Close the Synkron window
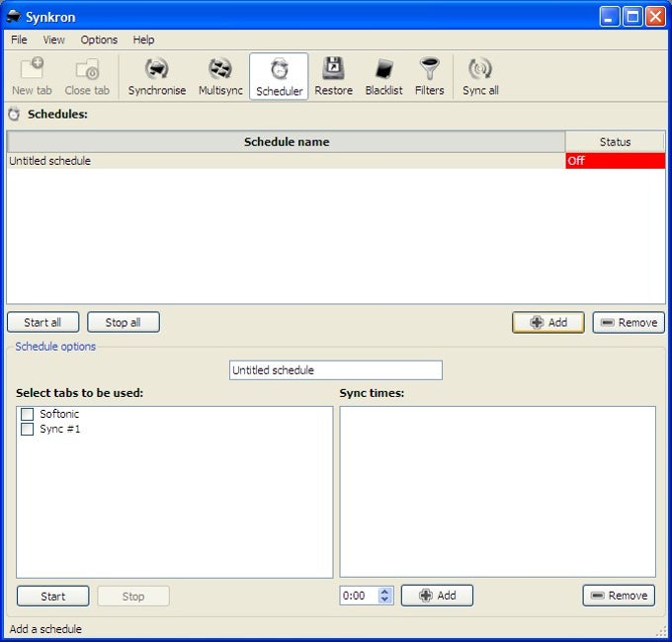 pos(656,17)
